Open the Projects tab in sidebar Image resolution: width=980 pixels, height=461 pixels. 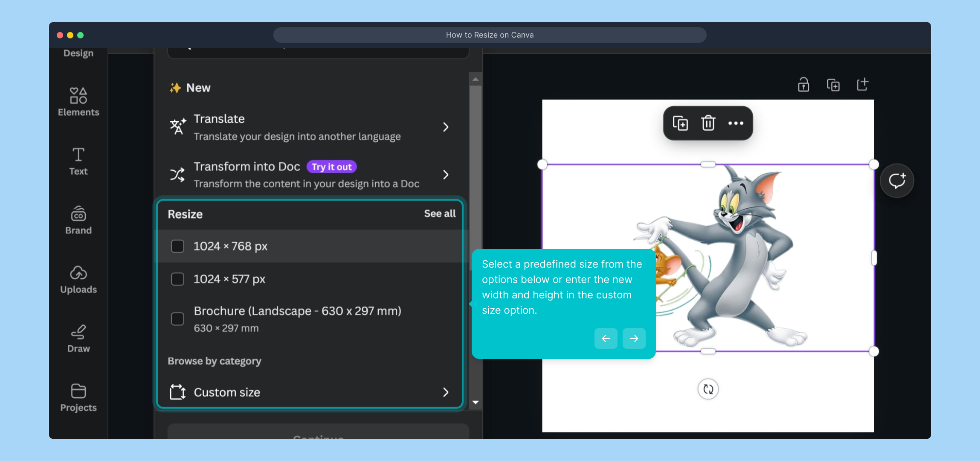pyautogui.click(x=78, y=398)
